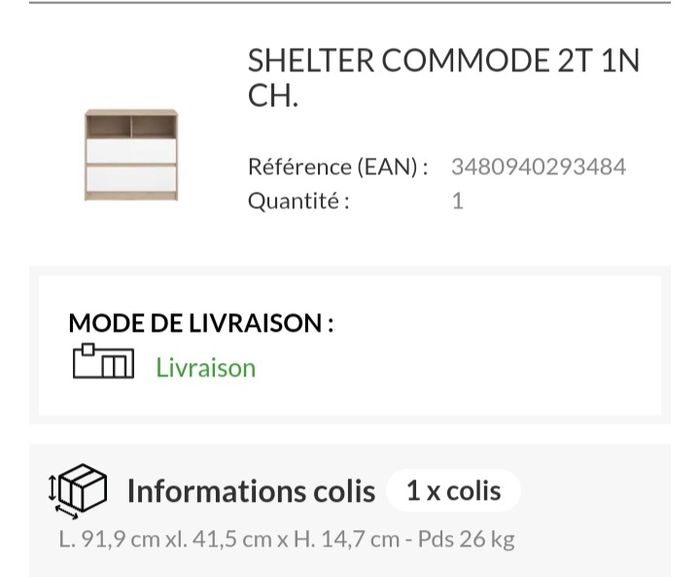
Task: Click the weight Pds 26 kg
Action: (x=461, y=540)
